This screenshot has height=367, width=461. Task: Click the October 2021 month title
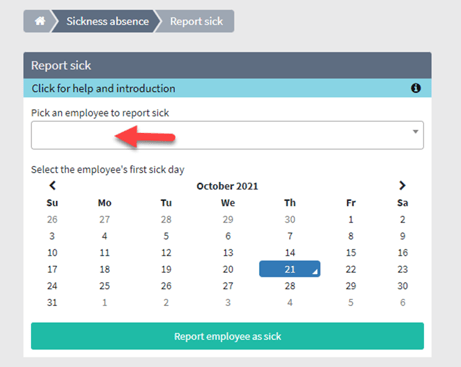point(227,186)
